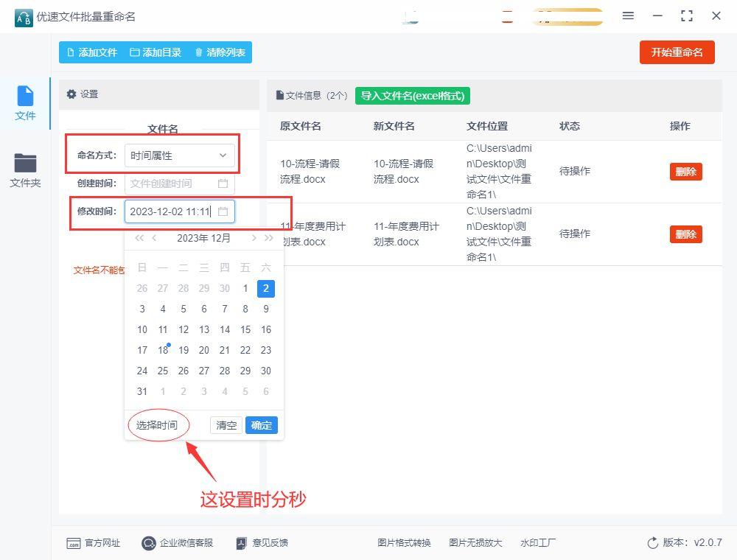Click the gold membership badge in title bar
This screenshot has width=737, height=560.
567,16
